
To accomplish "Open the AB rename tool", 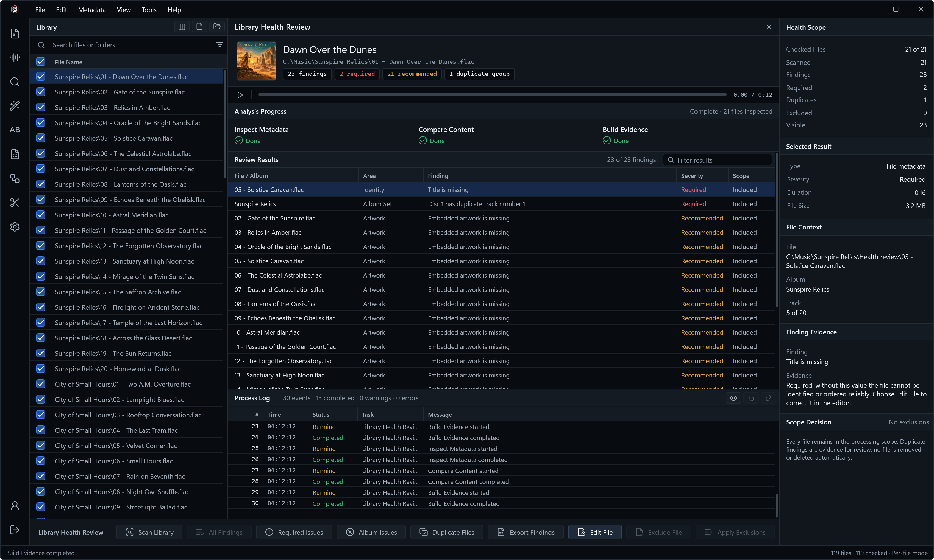I will (x=15, y=130).
